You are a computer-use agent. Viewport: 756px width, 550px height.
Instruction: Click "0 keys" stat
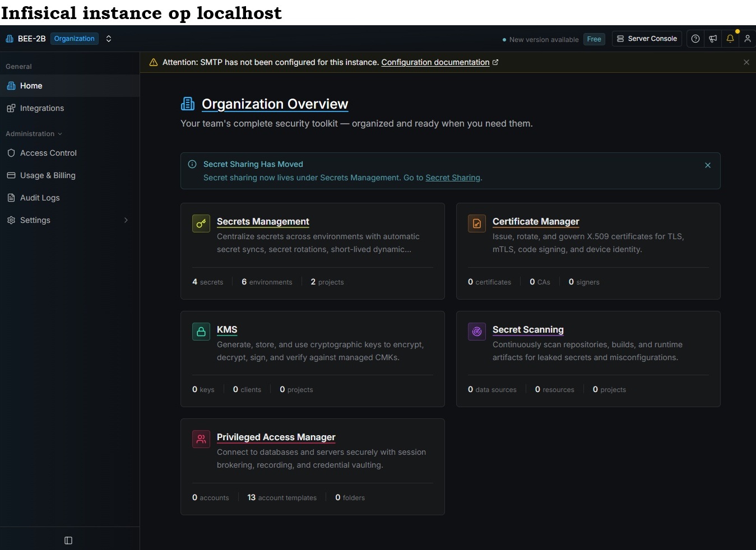tap(203, 389)
